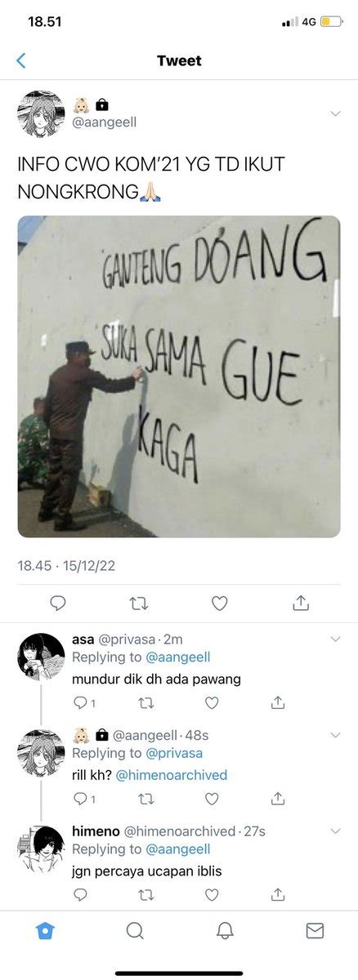The height and width of the screenshot is (980, 358).
Task: Open the Home tab in the bottom bar
Action: (47, 931)
